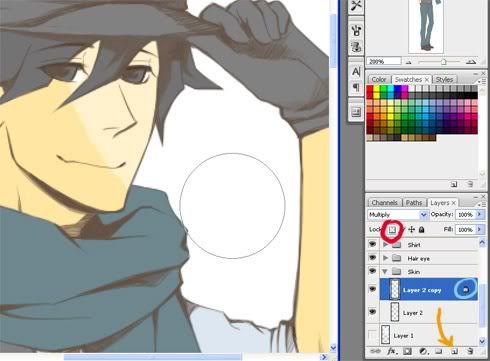This screenshot has width=490, height=361.
Task: Open the Opacity slider arrow
Action: (479, 214)
